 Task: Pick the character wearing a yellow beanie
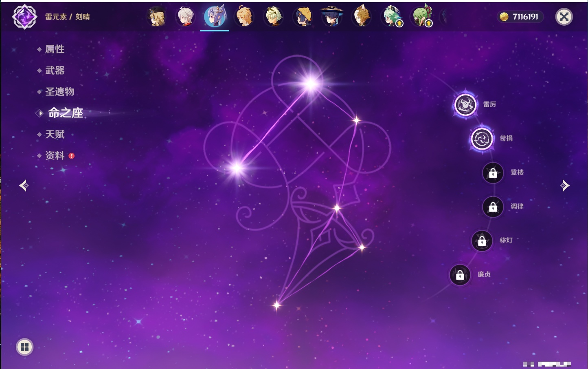click(x=303, y=17)
